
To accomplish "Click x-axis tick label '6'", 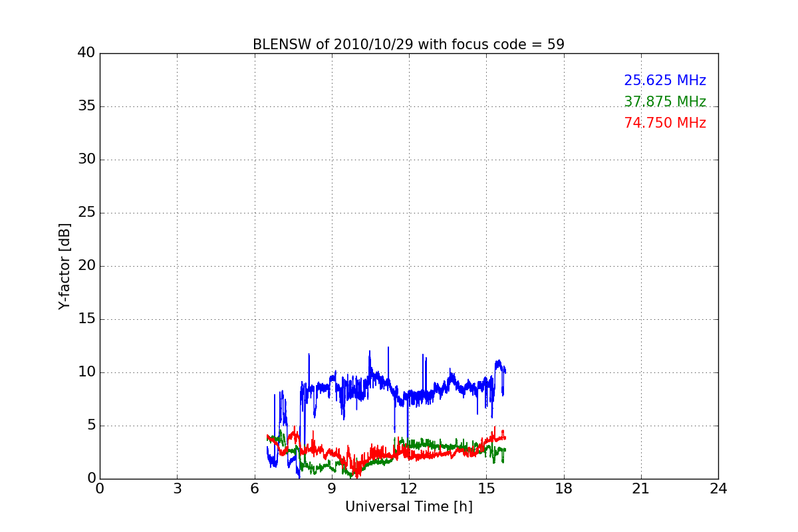I will pos(254,489).
